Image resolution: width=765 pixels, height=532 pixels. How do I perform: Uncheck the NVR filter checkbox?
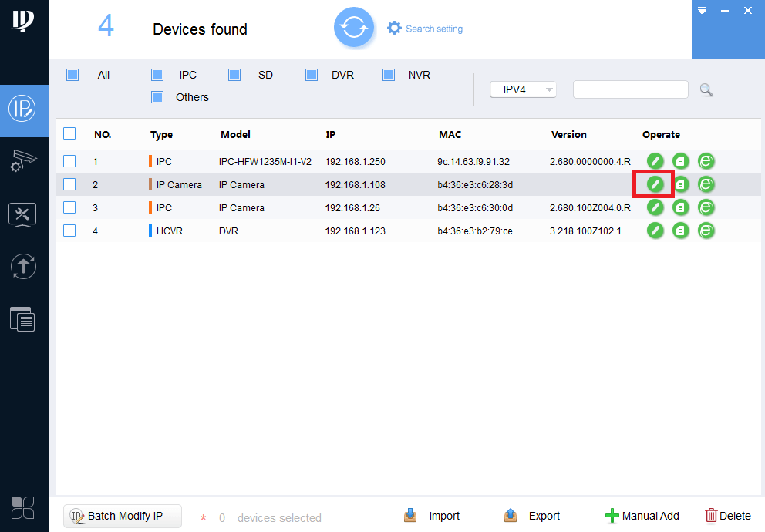[x=389, y=75]
